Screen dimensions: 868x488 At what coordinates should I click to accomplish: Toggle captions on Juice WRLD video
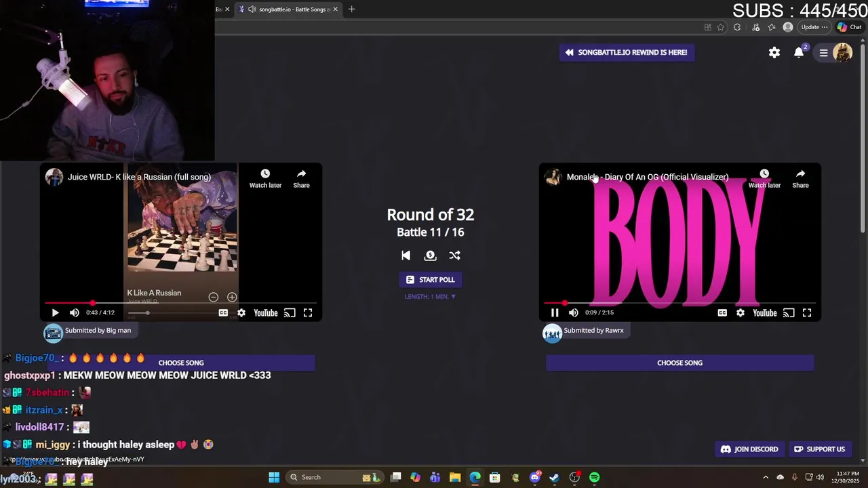click(223, 312)
